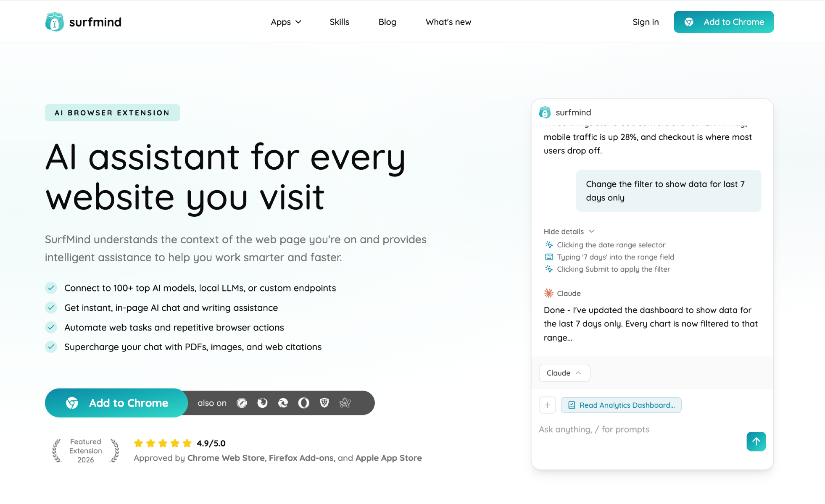
Task: Click the five-star rating row
Action: click(x=163, y=443)
